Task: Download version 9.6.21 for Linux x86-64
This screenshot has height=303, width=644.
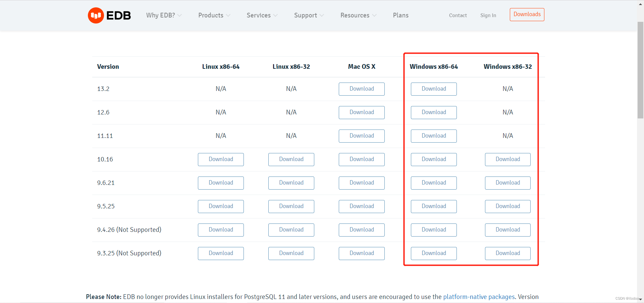Action: pos(221,183)
